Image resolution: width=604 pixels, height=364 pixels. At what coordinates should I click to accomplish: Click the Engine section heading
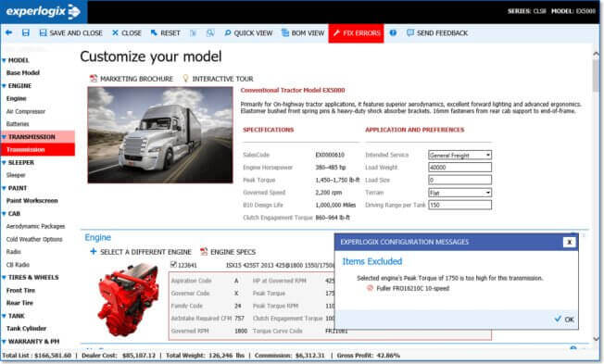(98, 238)
